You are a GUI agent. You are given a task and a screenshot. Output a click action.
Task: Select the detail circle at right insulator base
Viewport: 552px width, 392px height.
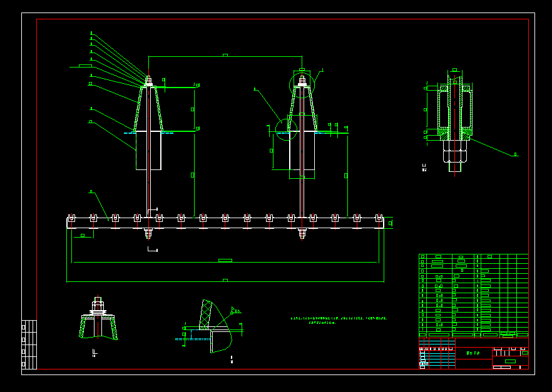286,129
